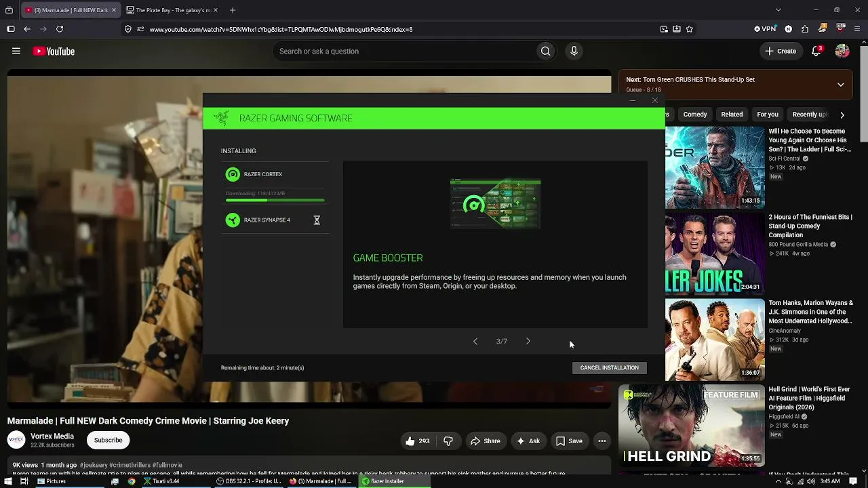Click the Razer Cortex download progress bar
Viewport: 868px width, 488px height.
(x=275, y=200)
